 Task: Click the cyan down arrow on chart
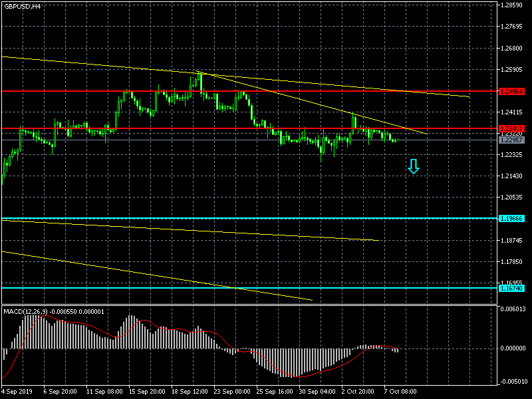414,167
